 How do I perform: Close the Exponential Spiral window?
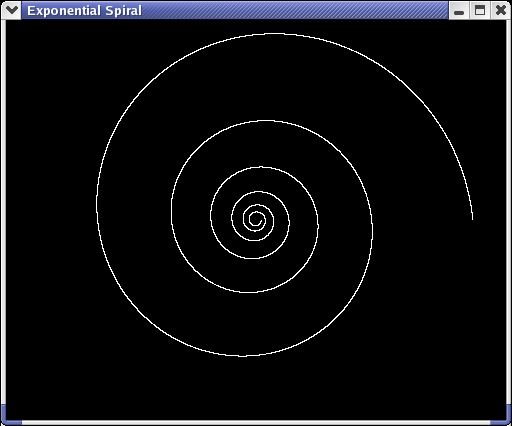tap(500, 11)
